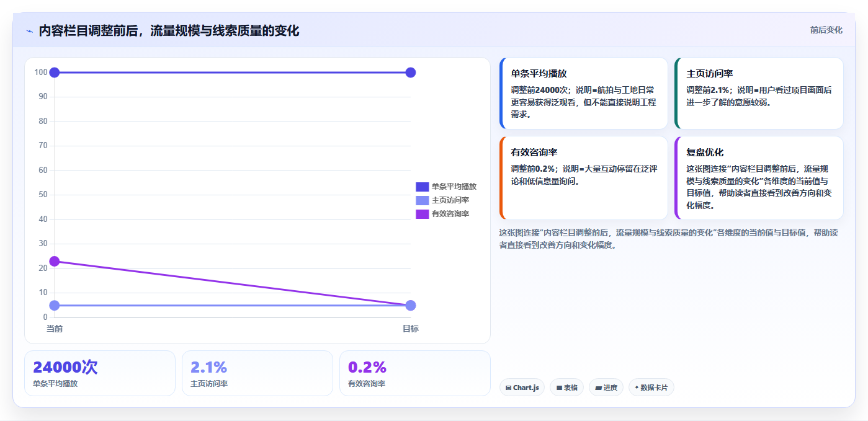Image resolution: width=868 pixels, height=421 pixels.
Task: Click the 有效咨询率 legend label
Action: pyautogui.click(x=450, y=214)
